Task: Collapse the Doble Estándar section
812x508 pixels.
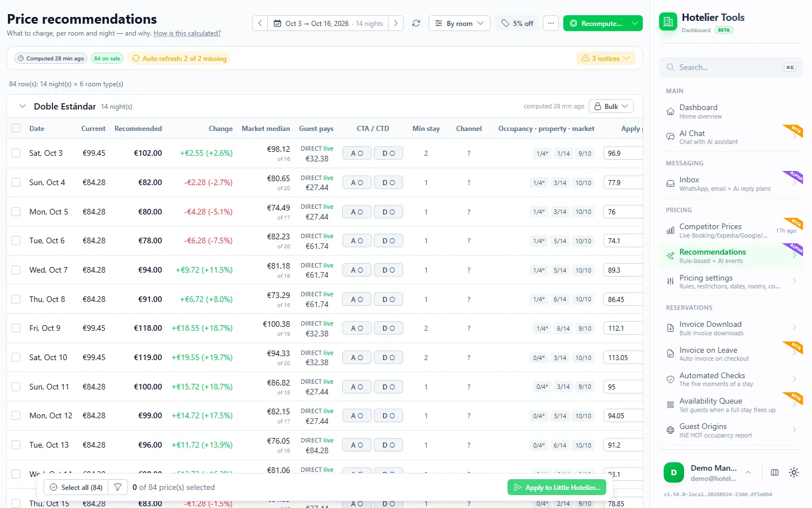Action: 23,106
